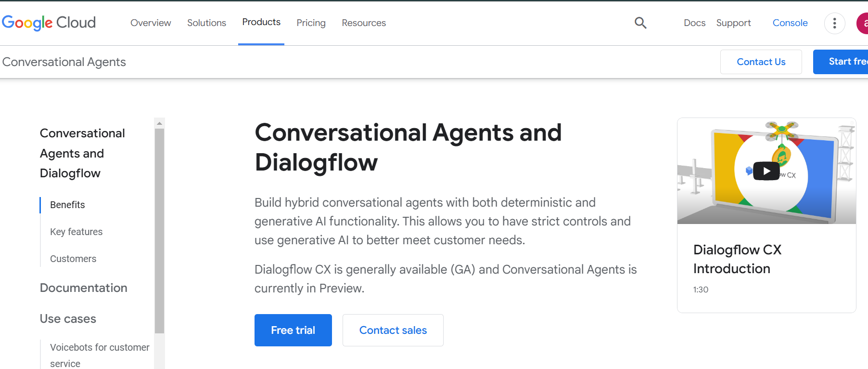This screenshot has height=369, width=868.
Task: Click the Contact sales button
Action: click(393, 330)
